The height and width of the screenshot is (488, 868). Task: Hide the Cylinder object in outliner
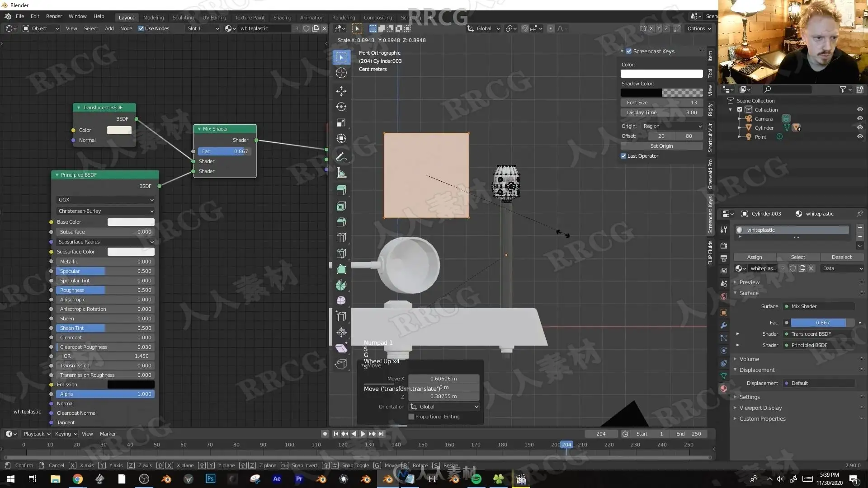859,128
